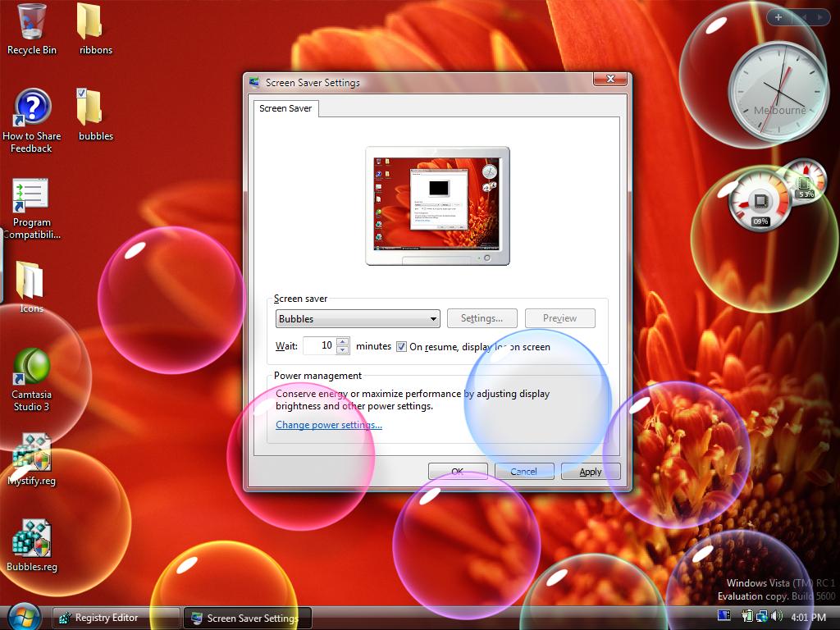
Task: Click the volume speaker tray icon
Action: pyautogui.click(x=776, y=616)
